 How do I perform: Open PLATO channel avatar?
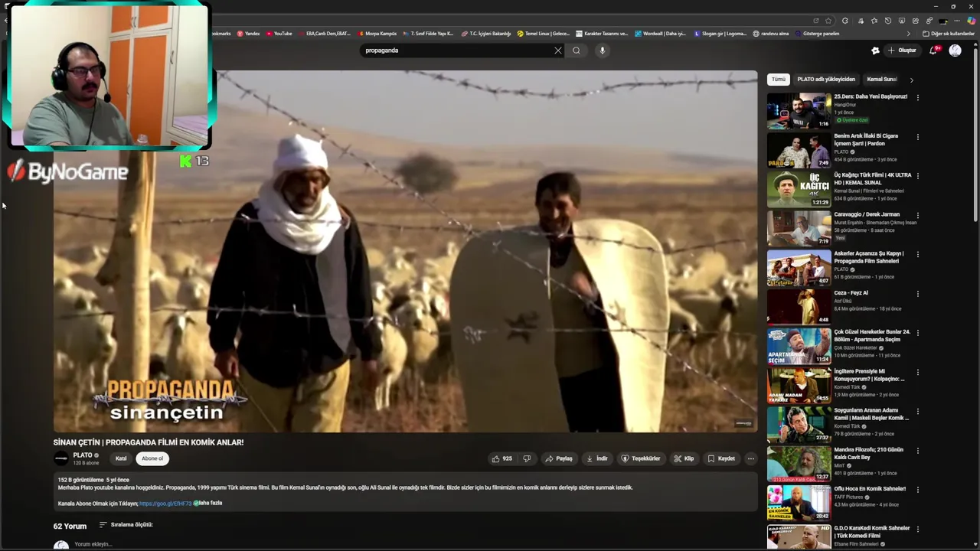pos(61,458)
